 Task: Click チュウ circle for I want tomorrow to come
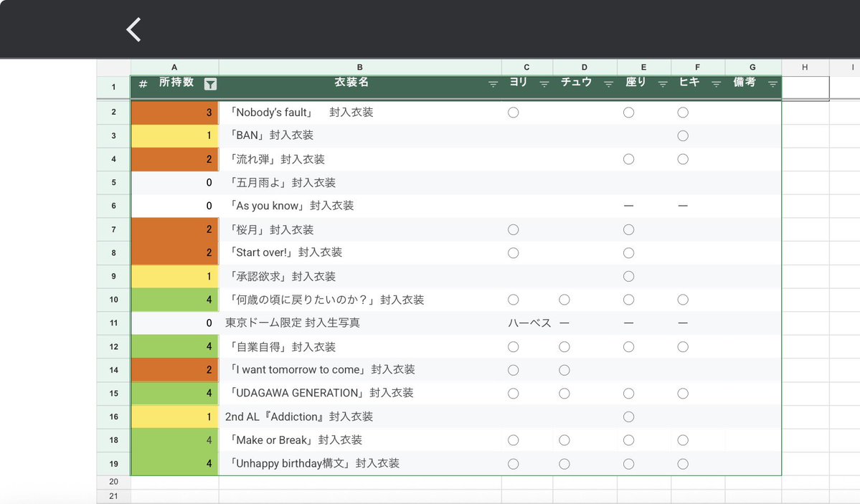coord(564,370)
